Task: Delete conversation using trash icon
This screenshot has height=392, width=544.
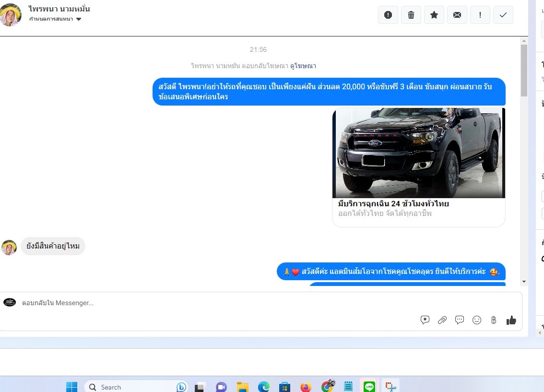Action: tap(411, 15)
